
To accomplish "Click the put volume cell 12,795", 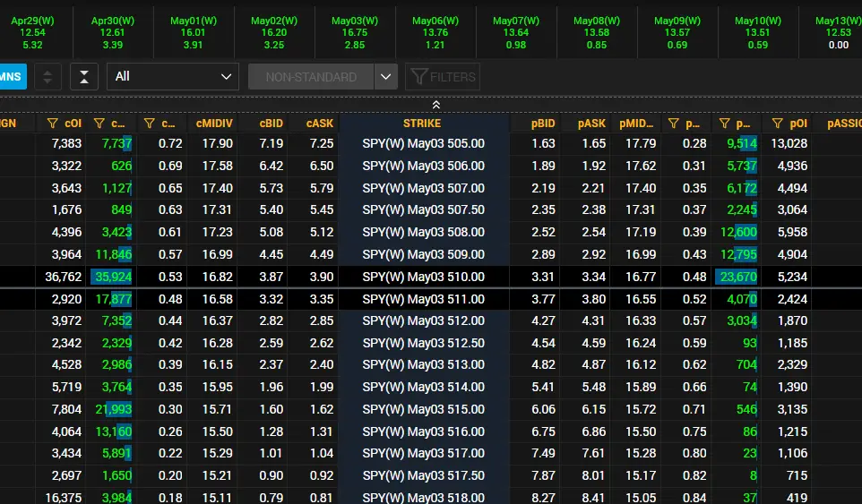I will pyautogui.click(x=737, y=255).
